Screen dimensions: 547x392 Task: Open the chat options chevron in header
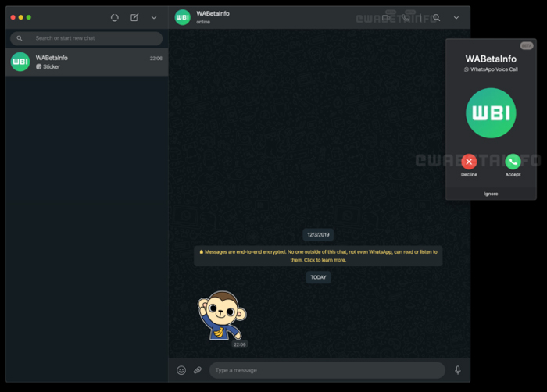[456, 18]
